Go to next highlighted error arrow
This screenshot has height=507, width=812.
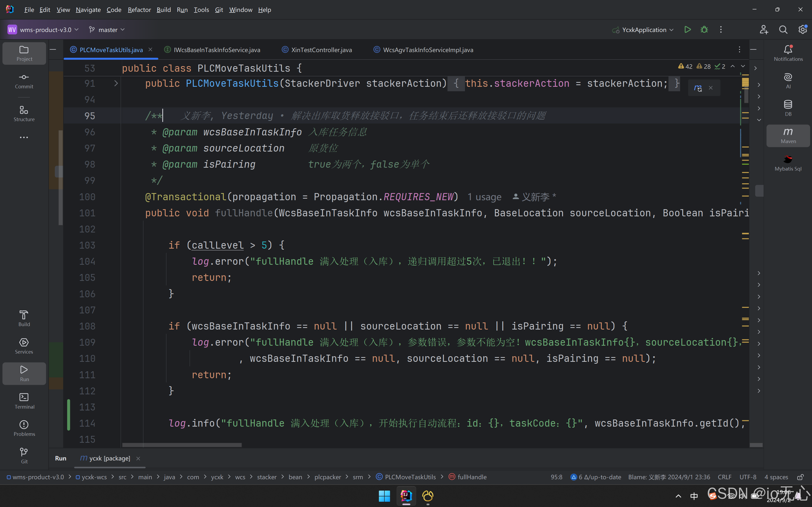(x=743, y=66)
